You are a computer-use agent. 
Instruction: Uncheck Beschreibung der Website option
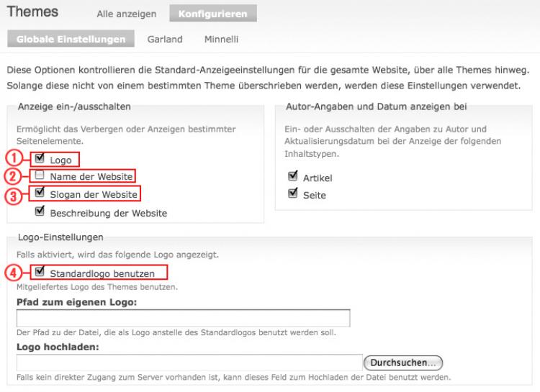(40, 212)
